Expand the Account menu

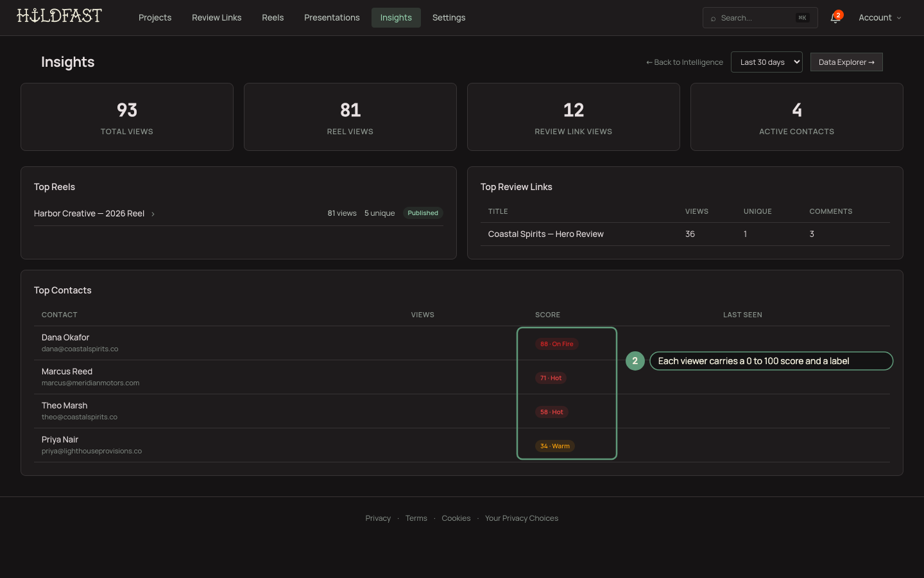click(x=880, y=18)
